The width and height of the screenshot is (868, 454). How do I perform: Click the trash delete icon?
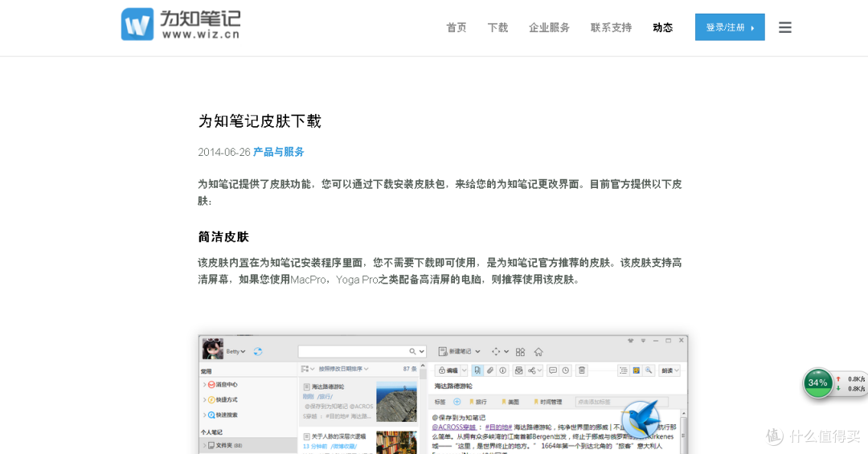pyautogui.click(x=582, y=370)
